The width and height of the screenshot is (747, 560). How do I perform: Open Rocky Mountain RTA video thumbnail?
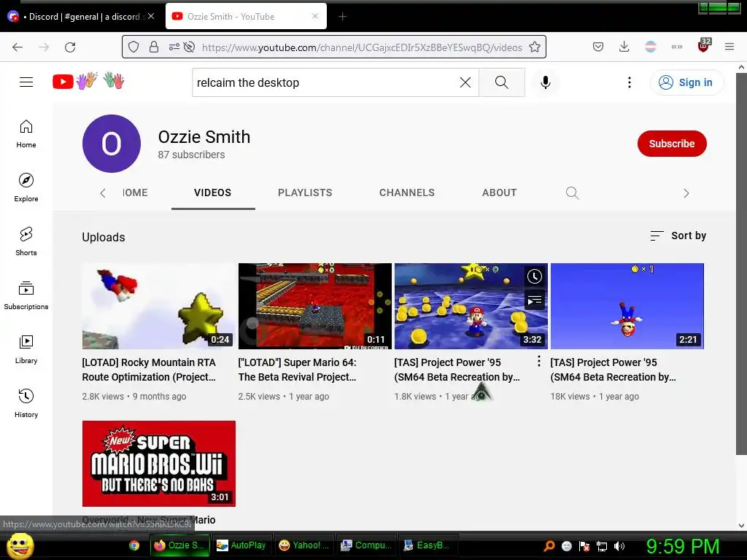tap(158, 306)
